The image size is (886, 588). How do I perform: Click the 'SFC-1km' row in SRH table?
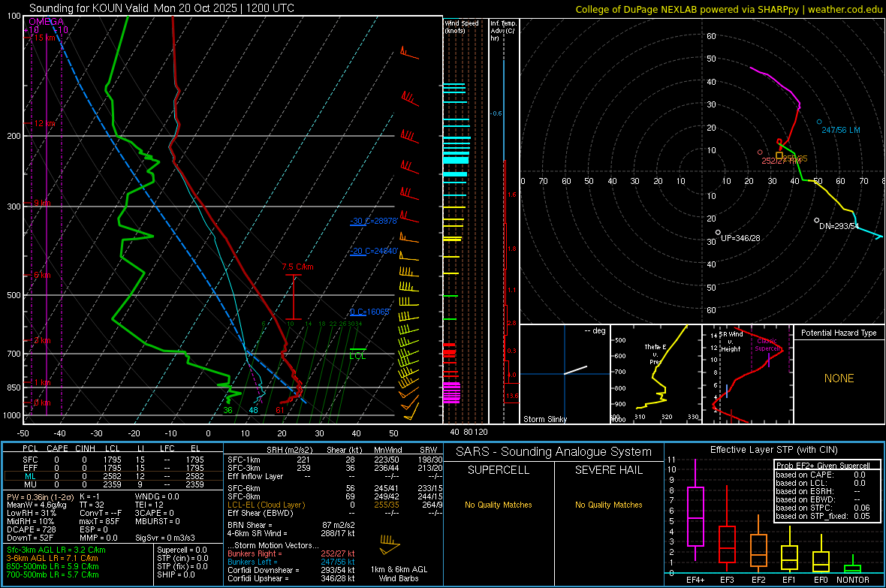pos(335,460)
